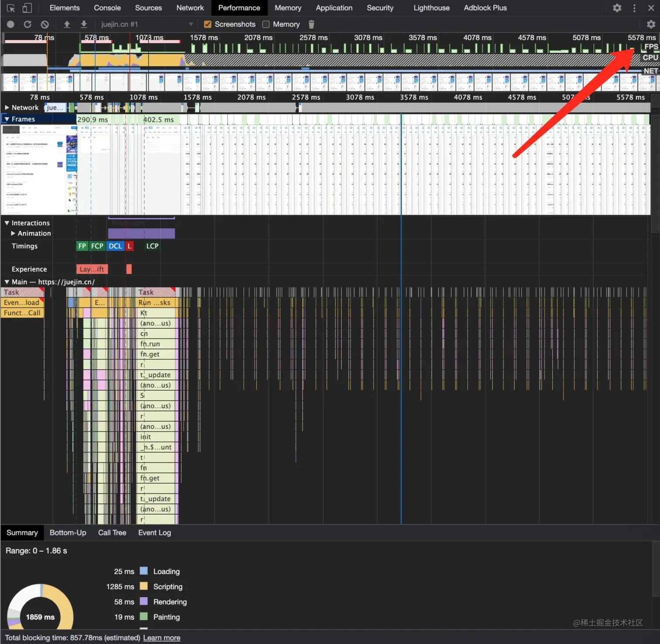The height and width of the screenshot is (644, 660).
Task: Switch to the Bottom-Up tab
Action: [68, 533]
